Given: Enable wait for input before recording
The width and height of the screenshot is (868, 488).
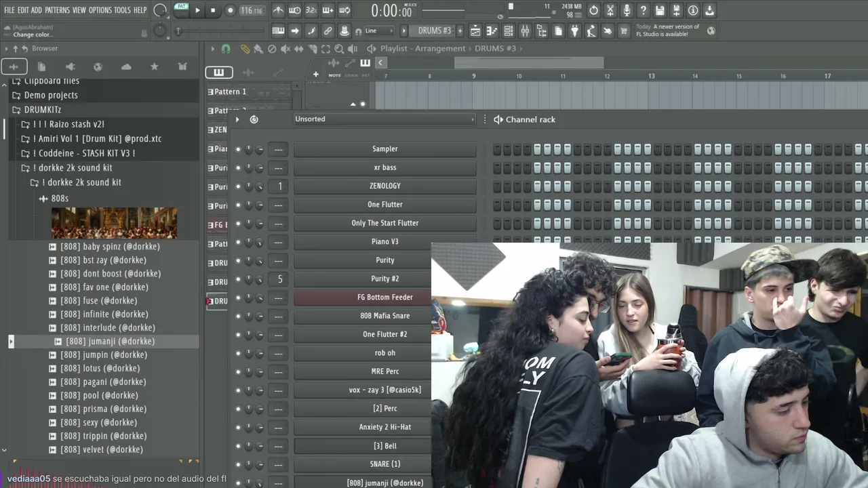Looking at the screenshot, I should pyautogui.click(x=295, y=10).
